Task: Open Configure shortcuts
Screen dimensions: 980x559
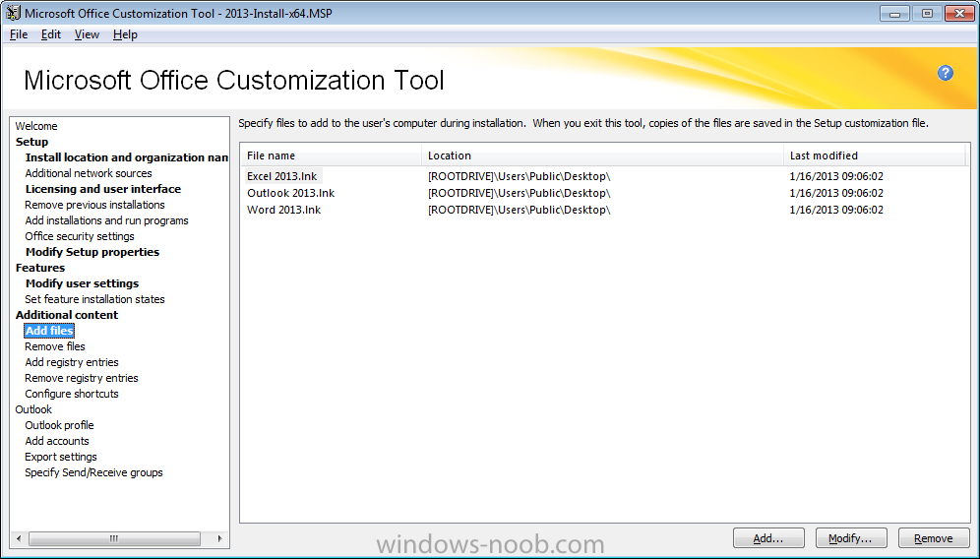Action: coord(71,394)
